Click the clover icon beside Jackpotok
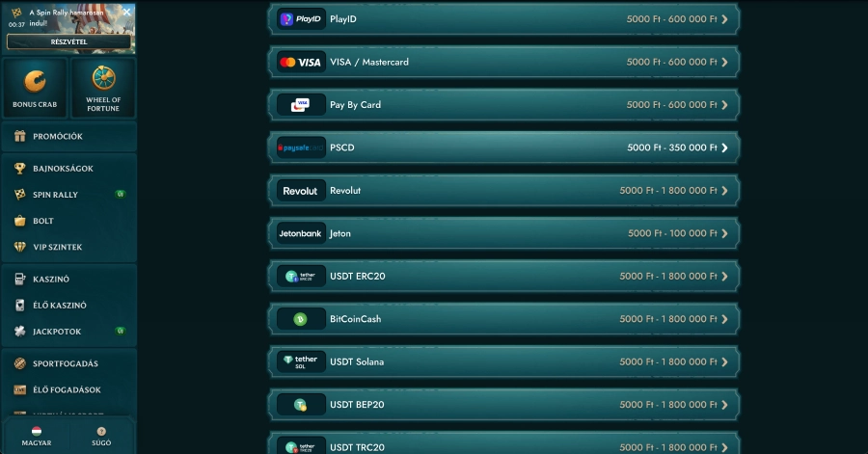The width and height of the screenshot is (868, 454). tap(20, 332)
